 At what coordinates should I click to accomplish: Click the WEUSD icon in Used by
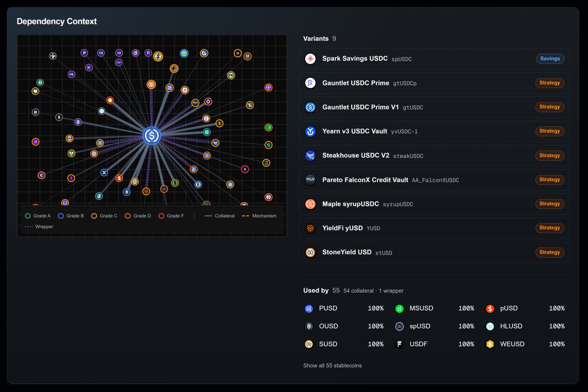point(490,344)
